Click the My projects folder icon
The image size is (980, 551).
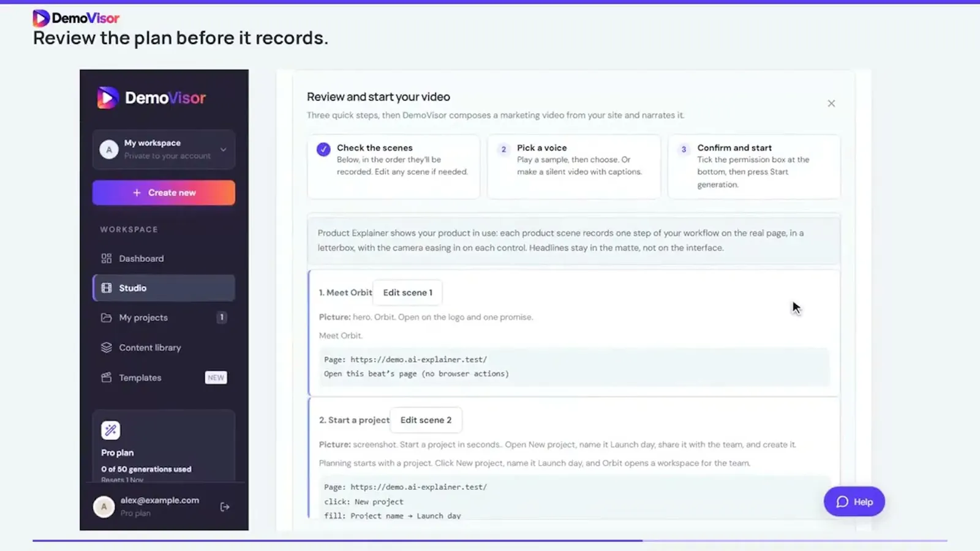click(x=107, y=318)
